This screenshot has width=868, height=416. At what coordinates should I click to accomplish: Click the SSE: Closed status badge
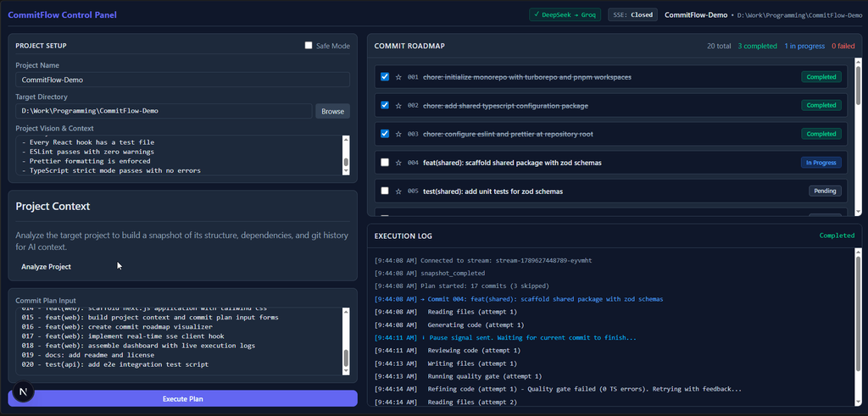(632, 15)
